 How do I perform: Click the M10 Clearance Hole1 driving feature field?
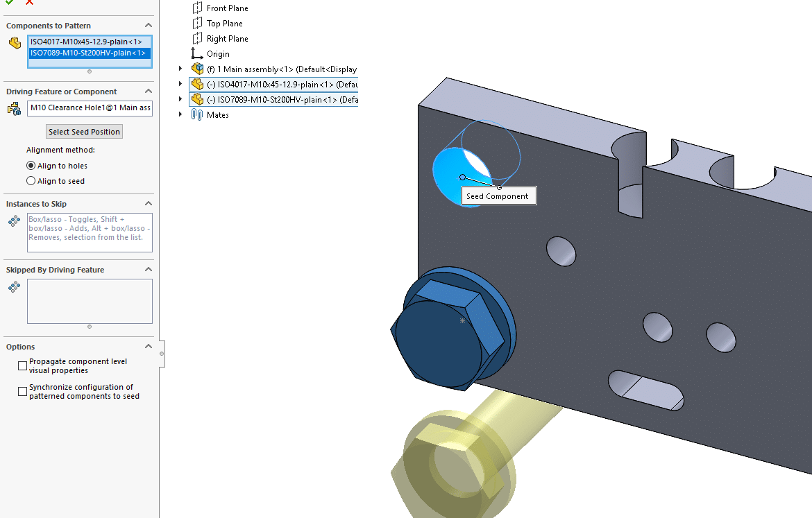90,108
